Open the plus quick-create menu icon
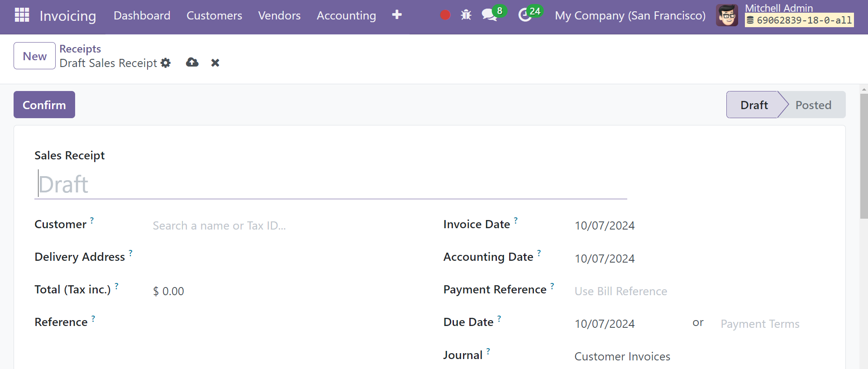Viewport: 868px width, 369px height. point(397,15)
